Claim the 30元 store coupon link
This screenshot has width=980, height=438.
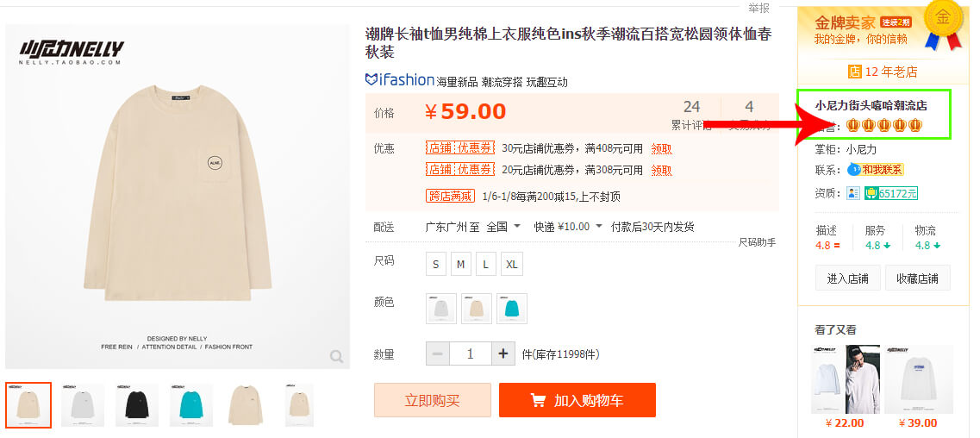[661, 147]
